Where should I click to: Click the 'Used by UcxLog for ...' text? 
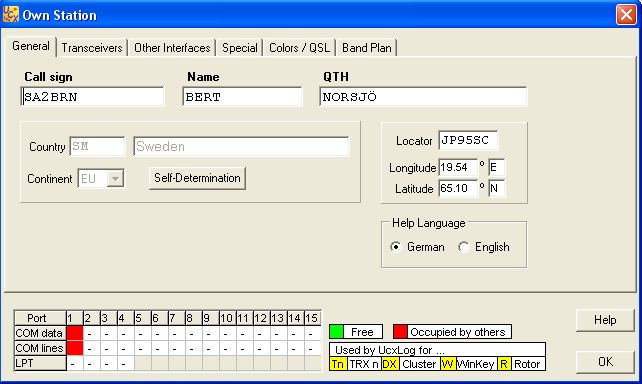(390, 350)
